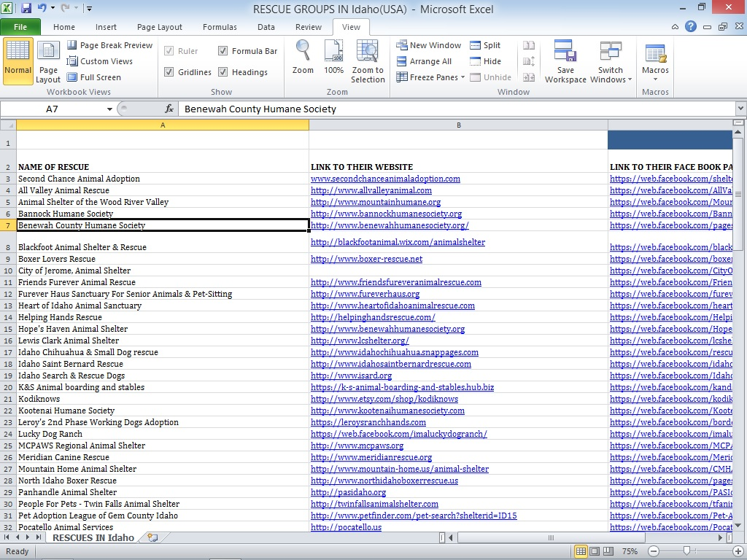Click Zoom to Selection
The width and height of the screenshot is (747, 560).
(x=368, y=61)
